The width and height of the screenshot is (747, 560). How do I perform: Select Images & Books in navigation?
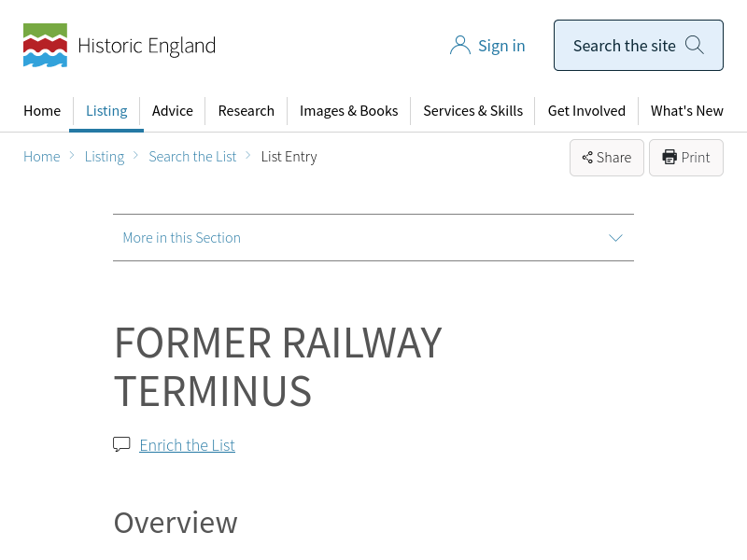348,110
